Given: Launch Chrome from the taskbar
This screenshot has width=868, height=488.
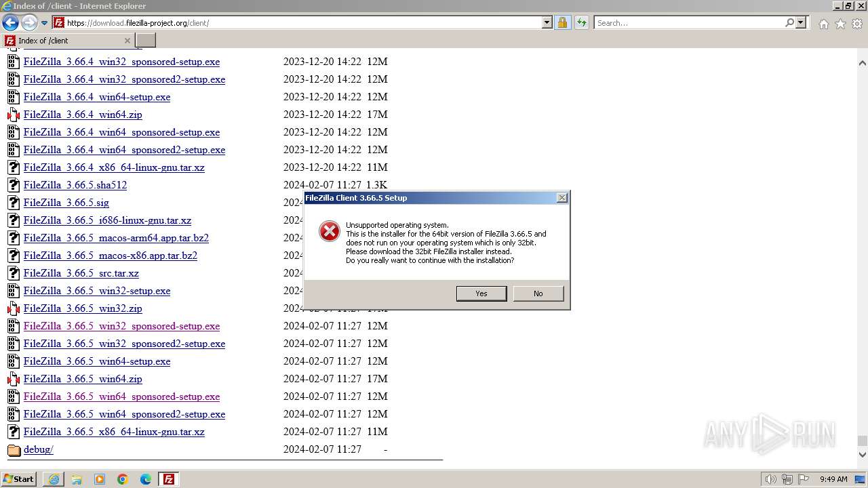Looking at the screenshot, I should [x=123, y=479].
